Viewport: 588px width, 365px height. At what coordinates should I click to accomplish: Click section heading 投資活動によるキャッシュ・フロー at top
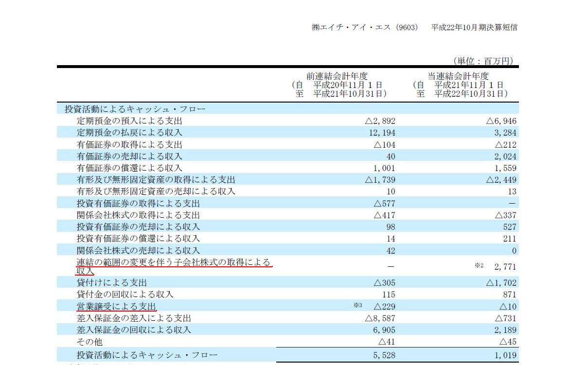point(135,109)
